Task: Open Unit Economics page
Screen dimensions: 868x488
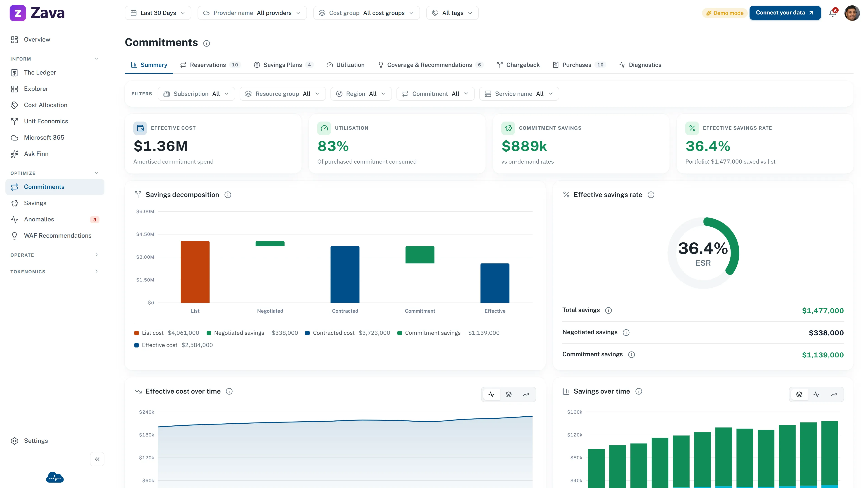Action: [55, 121]
